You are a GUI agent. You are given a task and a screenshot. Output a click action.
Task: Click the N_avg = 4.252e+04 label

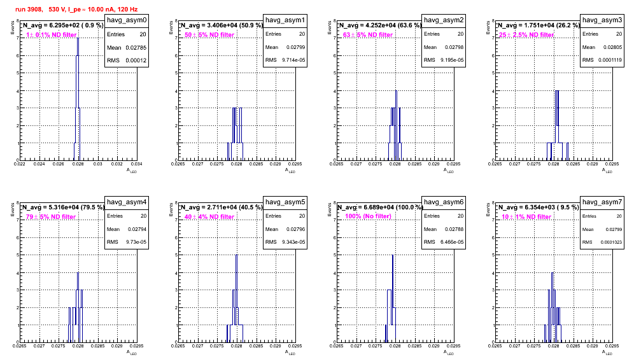point(380,25)
